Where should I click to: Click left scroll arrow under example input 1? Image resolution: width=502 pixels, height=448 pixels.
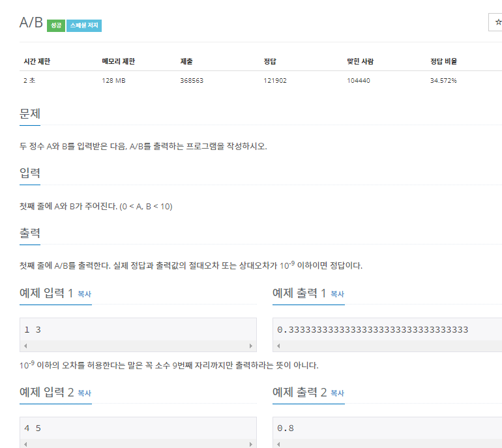click(25, 346)
